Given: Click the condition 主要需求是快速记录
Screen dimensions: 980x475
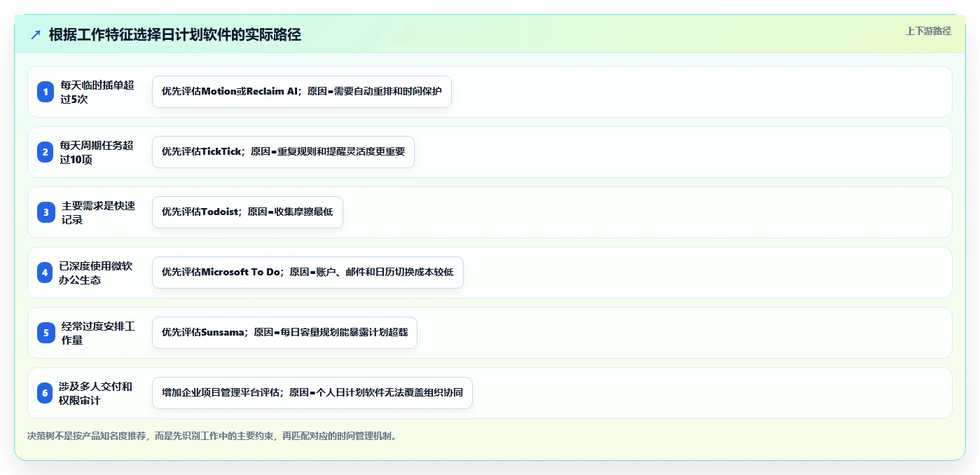Looking at the screenshot, I should (x=97, y=212).
